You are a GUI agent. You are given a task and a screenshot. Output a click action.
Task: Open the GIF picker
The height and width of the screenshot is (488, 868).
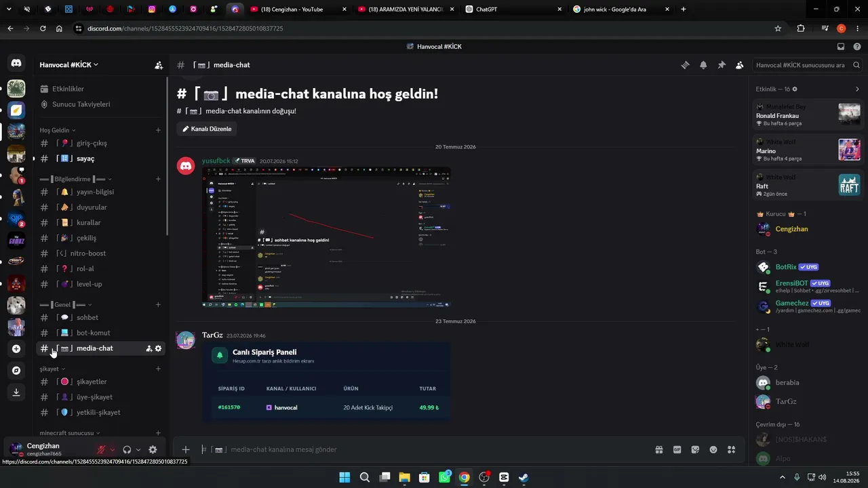[x=677, y=449]
